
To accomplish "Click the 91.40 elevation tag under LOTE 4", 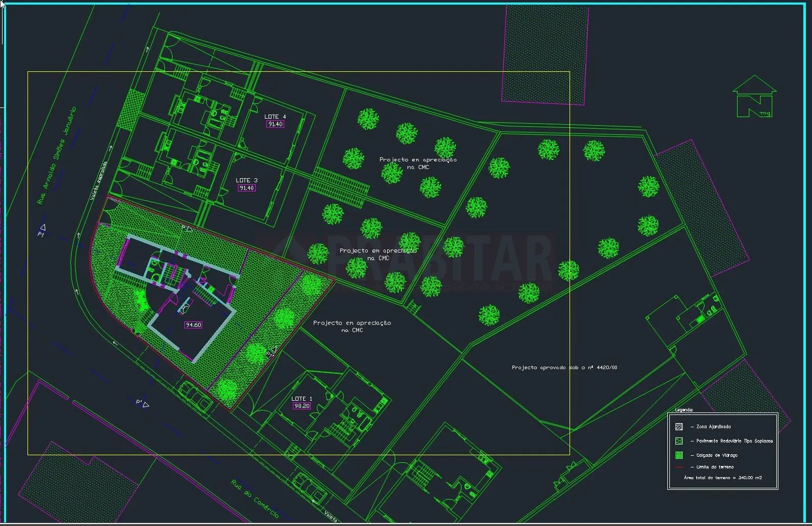I will point(275,124).
